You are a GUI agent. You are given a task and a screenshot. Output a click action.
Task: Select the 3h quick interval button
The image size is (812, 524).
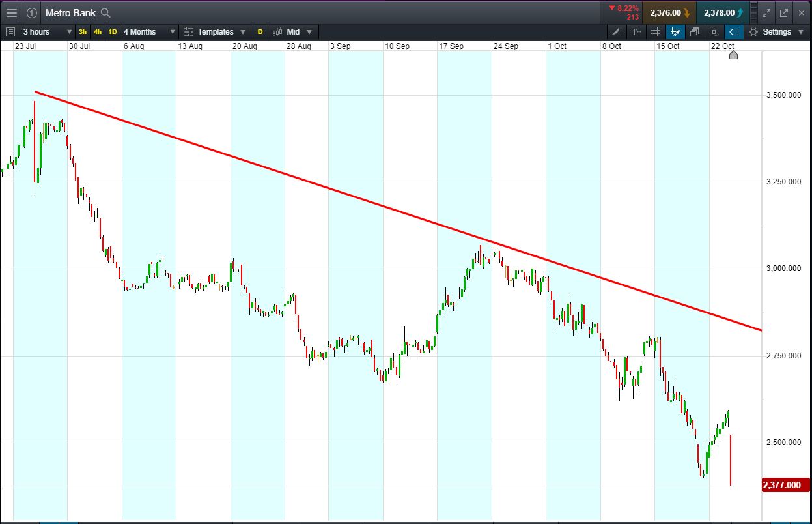(83, 31)
